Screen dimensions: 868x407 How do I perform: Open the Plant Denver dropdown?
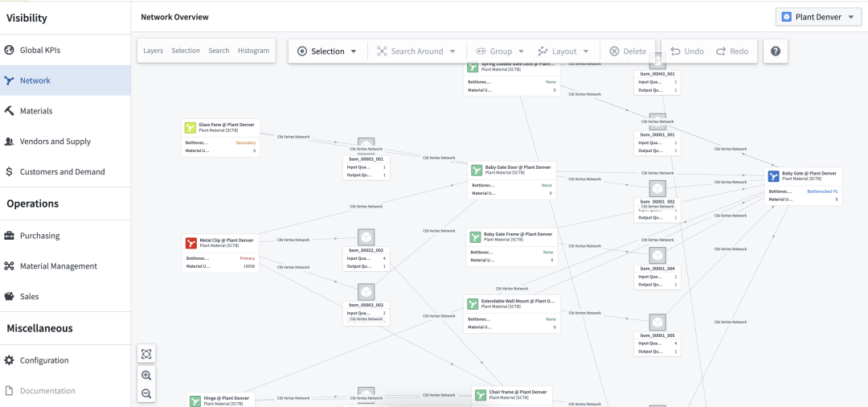817,17
